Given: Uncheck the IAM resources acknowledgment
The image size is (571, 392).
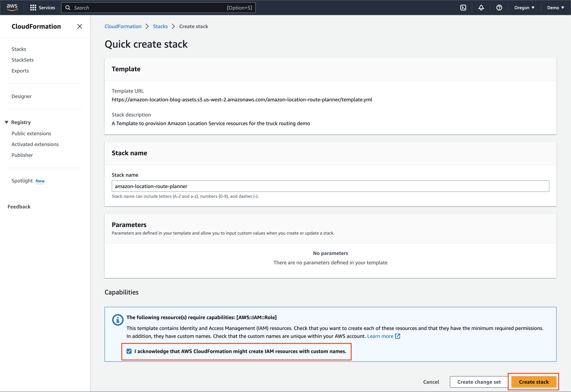Looking at the screenshot, I should [x=129, y=351].
